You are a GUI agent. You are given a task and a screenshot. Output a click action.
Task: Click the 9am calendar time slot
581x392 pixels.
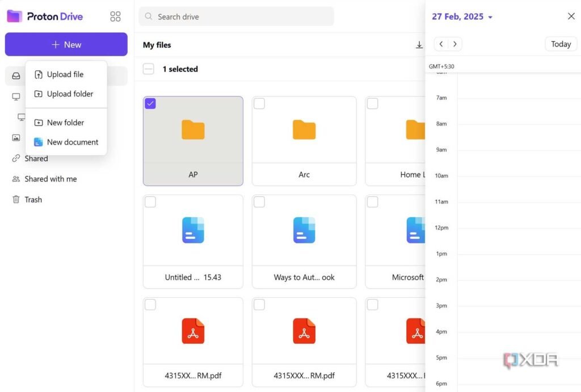pyautogui.click(x=519, y=163)
